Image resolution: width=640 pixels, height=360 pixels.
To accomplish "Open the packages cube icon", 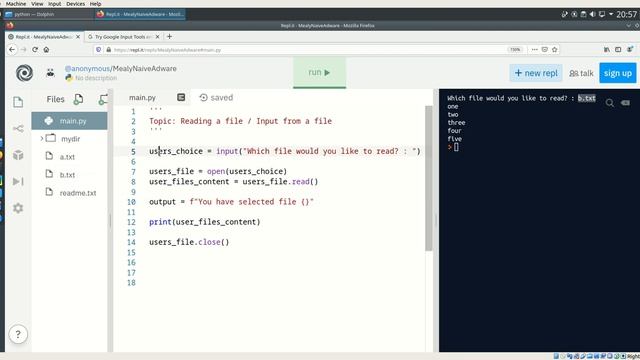I will coord(18,155).
